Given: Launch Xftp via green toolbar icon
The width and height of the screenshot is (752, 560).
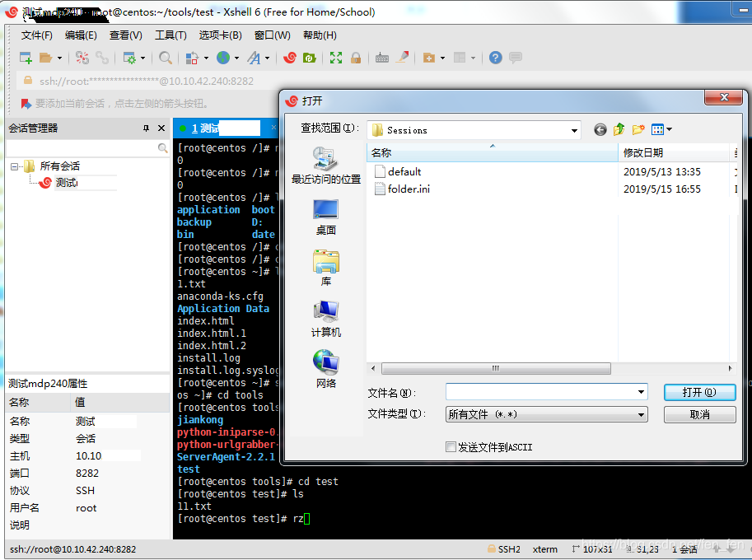Looking at the screenshot, I should (x=310, y=58).
